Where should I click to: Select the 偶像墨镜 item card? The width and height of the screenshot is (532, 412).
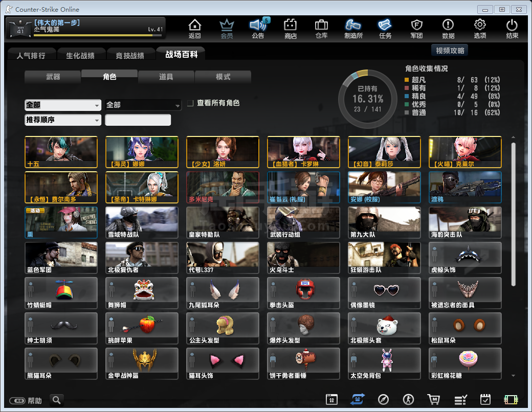(x=384, y=293)
